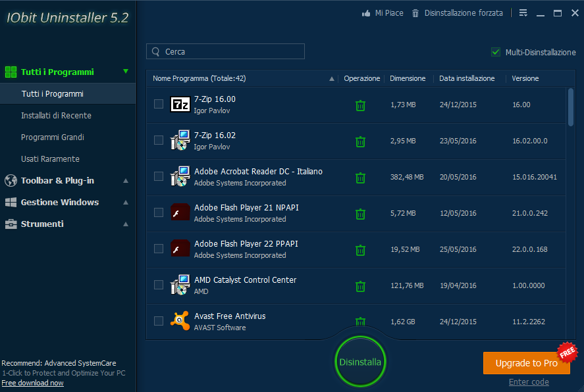584x392 pixels.
Task: Maximize the IObit Uninstaller window
Action: tap(558, 13)
